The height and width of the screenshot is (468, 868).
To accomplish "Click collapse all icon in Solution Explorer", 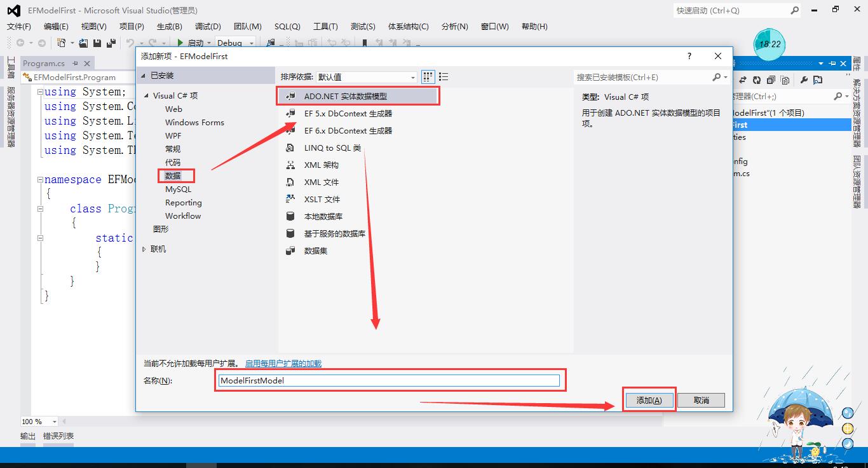I will 771,80.
